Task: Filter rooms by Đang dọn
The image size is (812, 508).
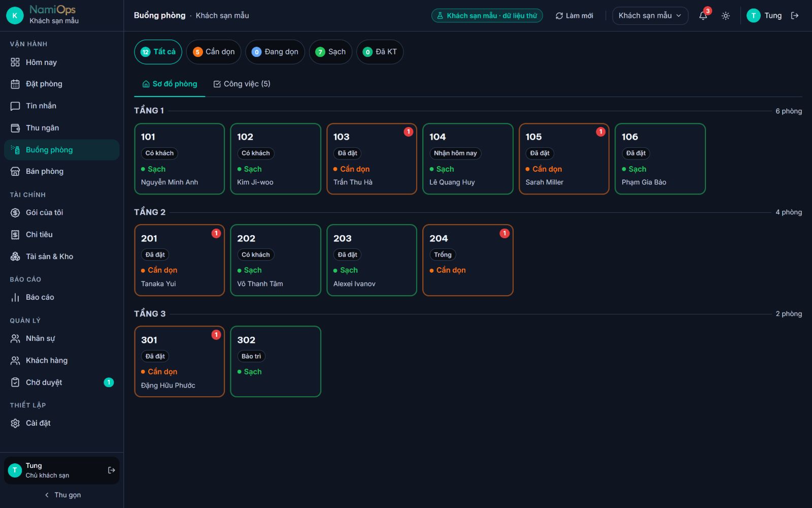Action: [275, 52]
